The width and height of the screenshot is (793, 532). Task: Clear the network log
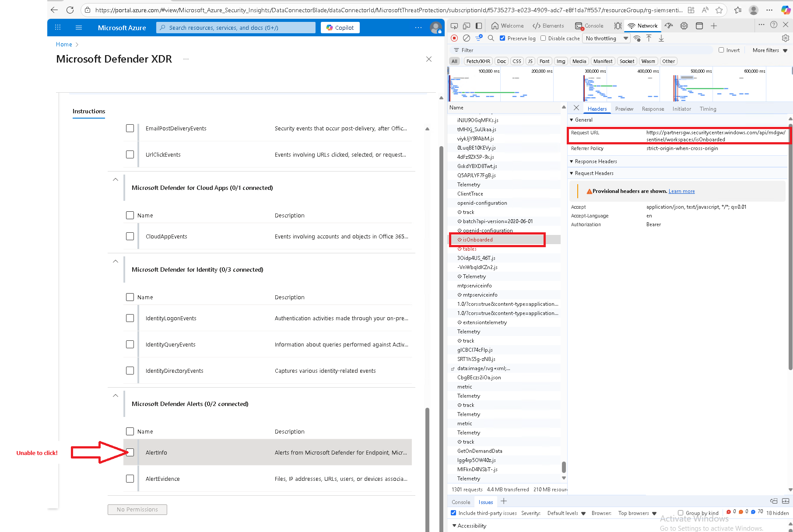[x=467, y=38]
